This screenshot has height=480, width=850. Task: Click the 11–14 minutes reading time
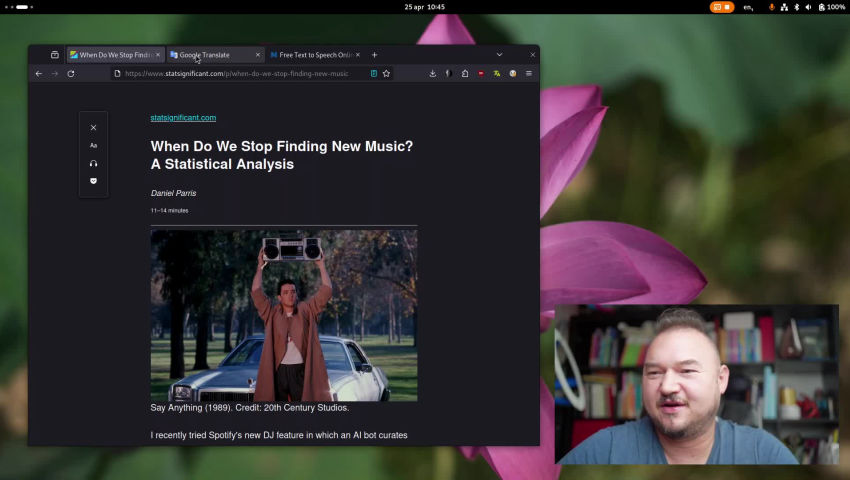tap(170, 210)
